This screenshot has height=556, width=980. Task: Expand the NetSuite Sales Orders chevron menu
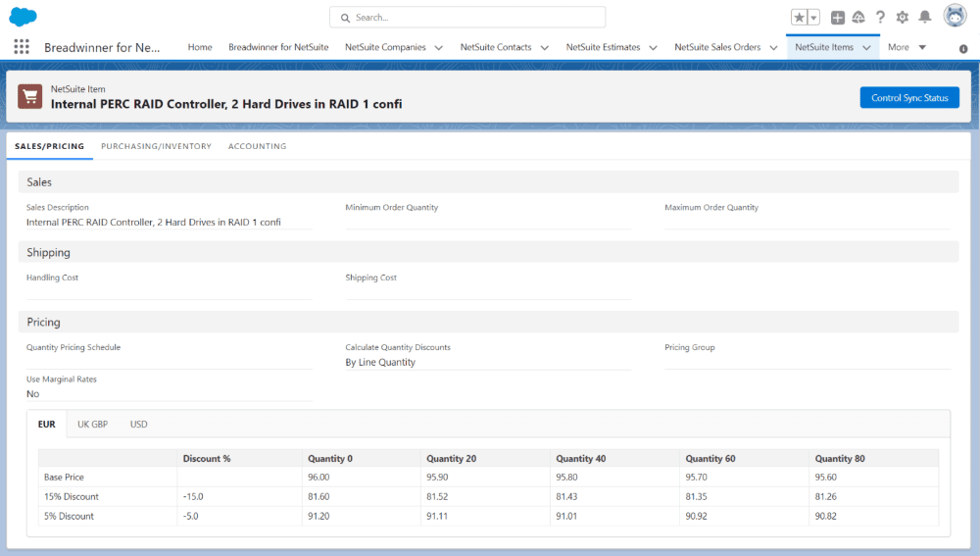coord(774,47)
